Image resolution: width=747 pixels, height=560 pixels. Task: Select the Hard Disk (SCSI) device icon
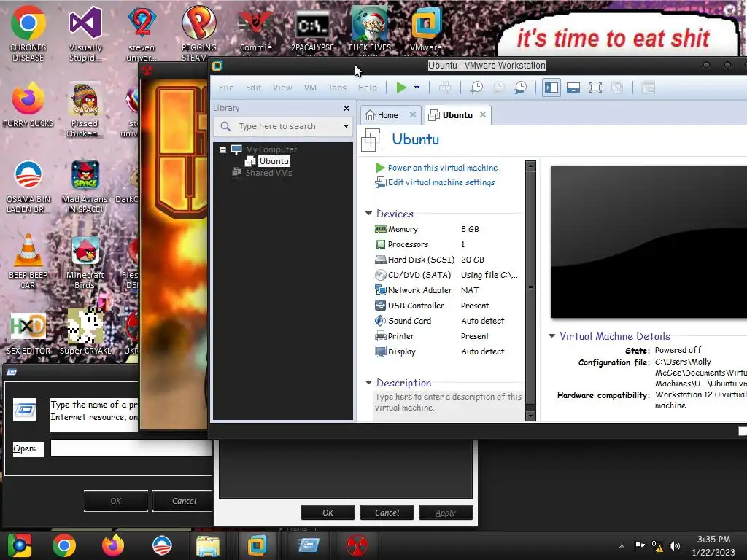380,260
